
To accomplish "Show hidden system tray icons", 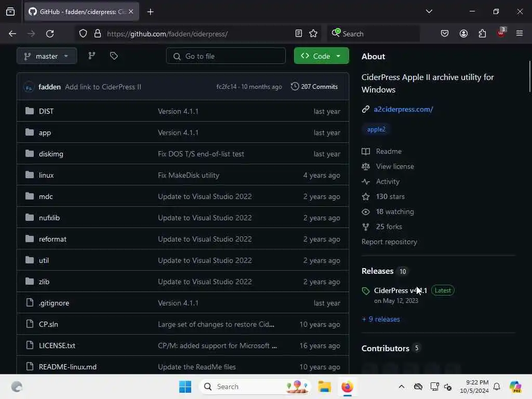I will click(x=402, y=387).
